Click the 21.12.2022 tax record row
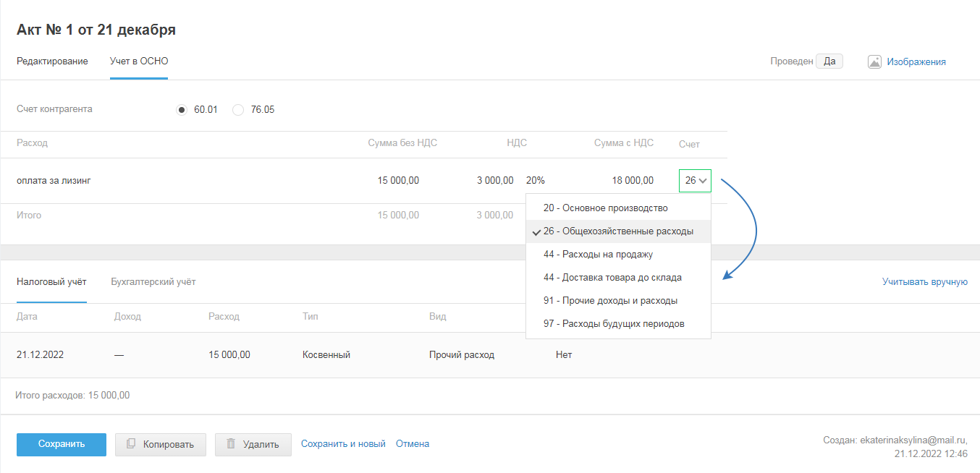Screen dimensions: 980x473 click(290, 355)
